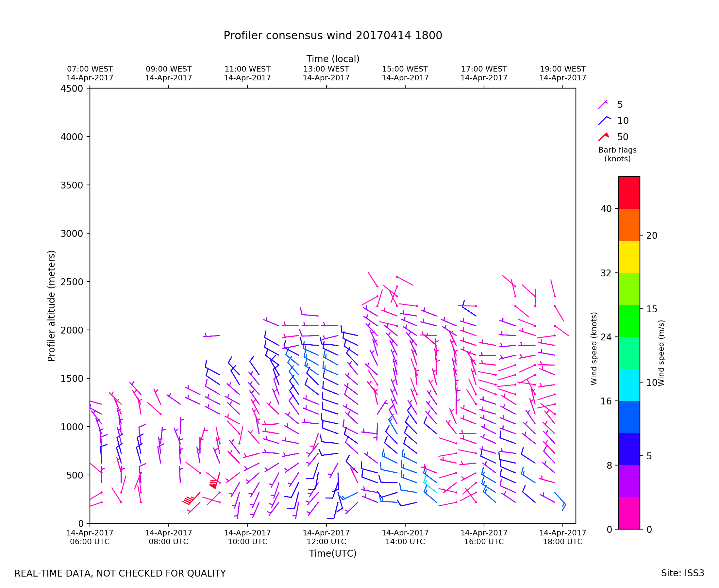Click the 2500 altitude y-axis tick label
The width and height of the screenshot is (719, 588).
(72, 282)
